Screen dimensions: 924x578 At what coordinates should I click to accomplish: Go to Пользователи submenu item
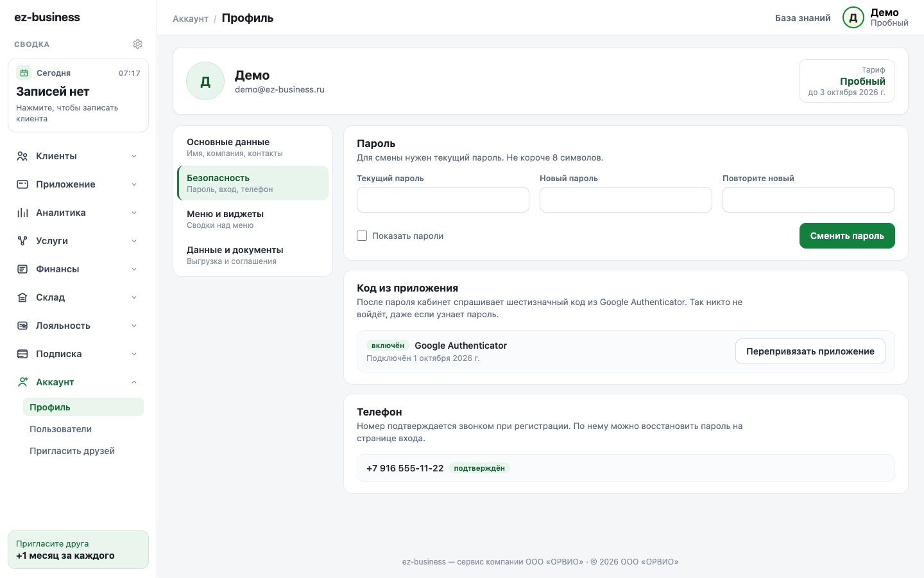[83, 429]
